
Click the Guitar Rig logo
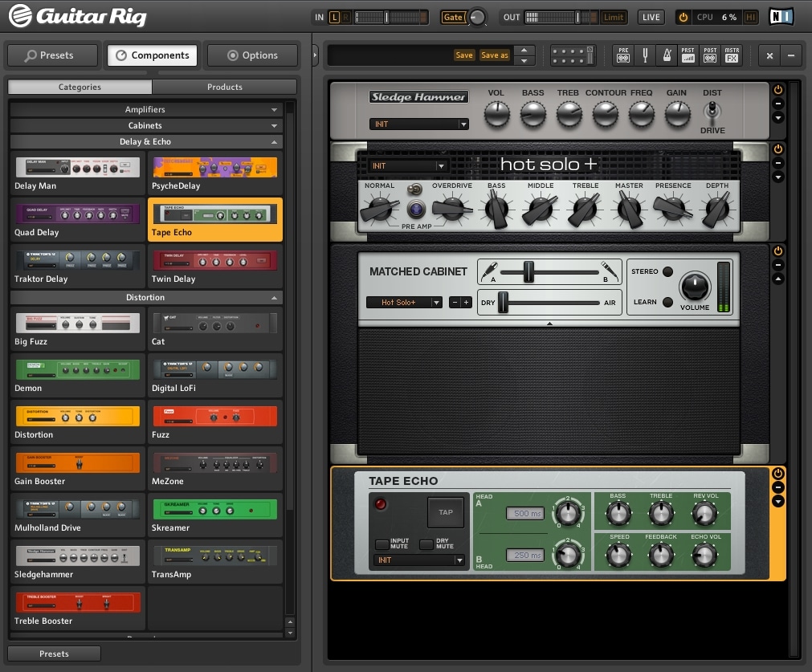pos(78,16)
